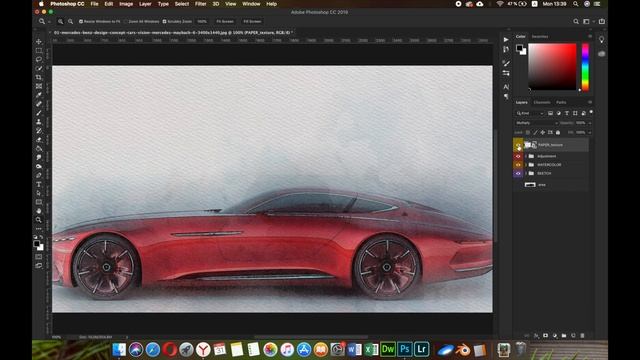Viewport: 640px width, 360px height.
Task: Expand the WATERCOLOR group
Action: tap(526, 165)
